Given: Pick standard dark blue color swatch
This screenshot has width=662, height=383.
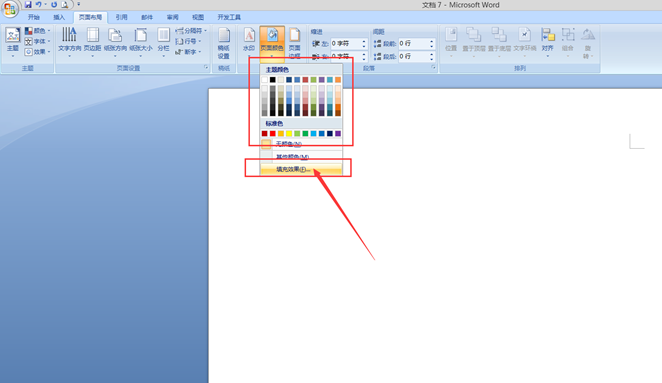Looking at the screenshot, I should [x=330, y=133].
